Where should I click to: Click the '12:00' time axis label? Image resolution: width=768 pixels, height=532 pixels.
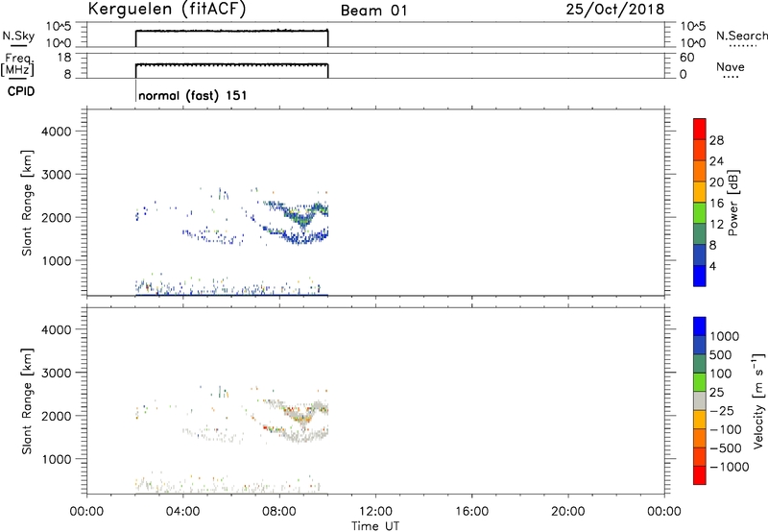coord(375,512)
